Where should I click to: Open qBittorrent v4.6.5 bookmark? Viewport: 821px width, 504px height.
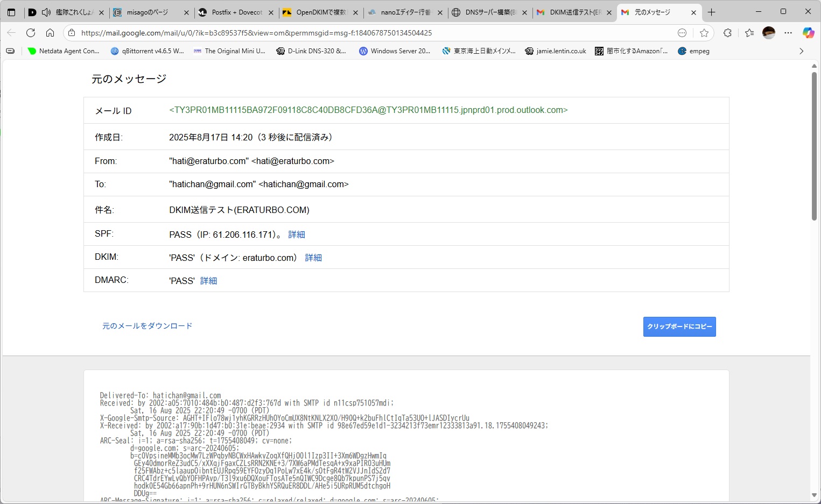click(x=147, y=51)
